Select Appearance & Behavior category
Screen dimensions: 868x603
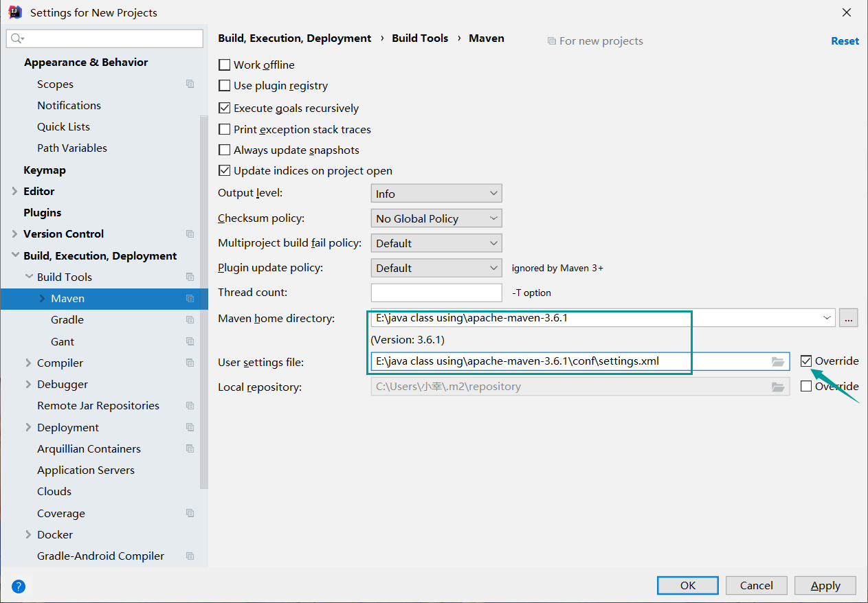pos(86,62)
